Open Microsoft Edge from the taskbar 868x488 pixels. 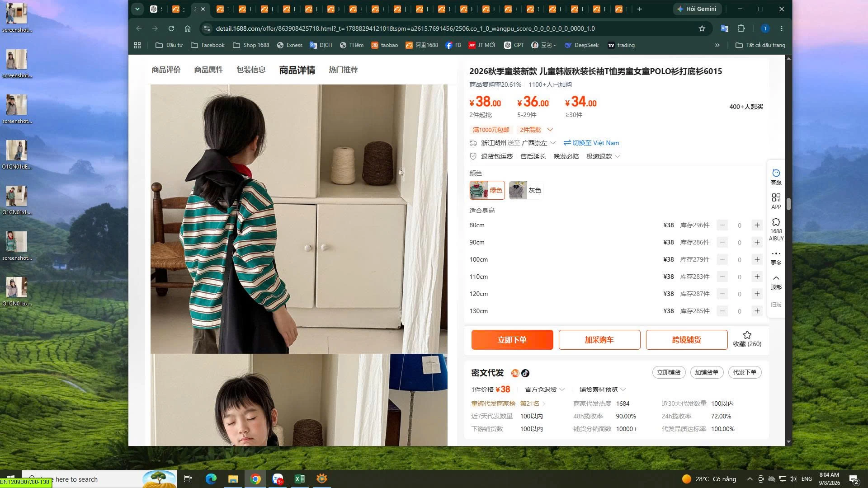coord(211,479)
